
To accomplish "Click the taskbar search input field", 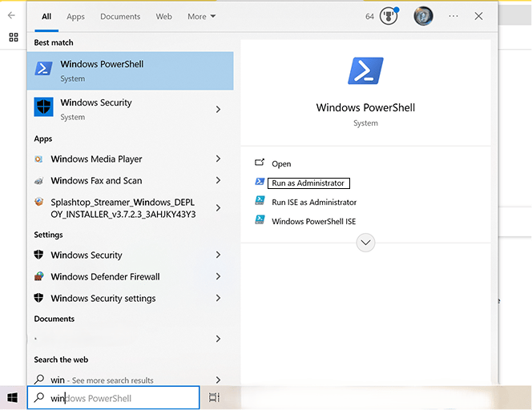I will pyautogui.click(x=113, y=397).
